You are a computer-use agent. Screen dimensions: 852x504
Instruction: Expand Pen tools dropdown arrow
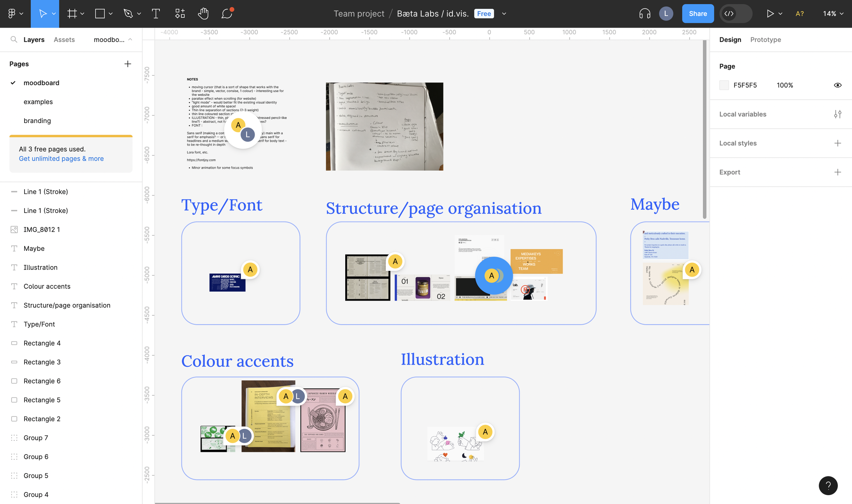pyautogui.click(x=139, y=14)
